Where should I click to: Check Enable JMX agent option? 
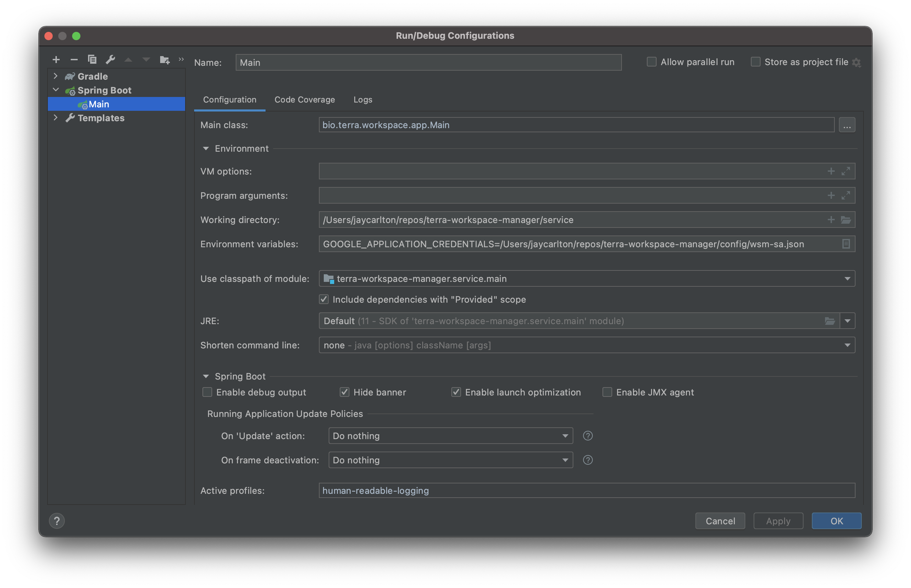point(607,392)
